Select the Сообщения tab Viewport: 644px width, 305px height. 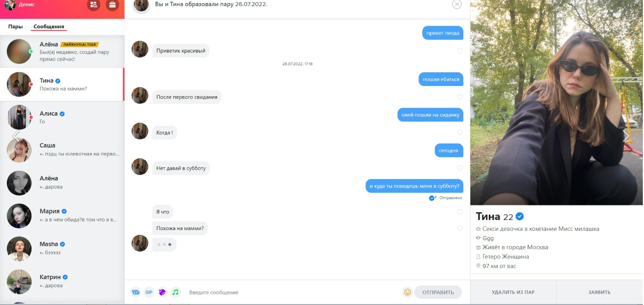[49, 27]
